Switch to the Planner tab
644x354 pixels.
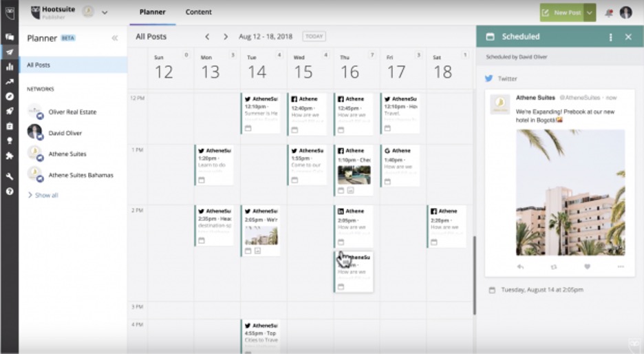pos(152,12)
